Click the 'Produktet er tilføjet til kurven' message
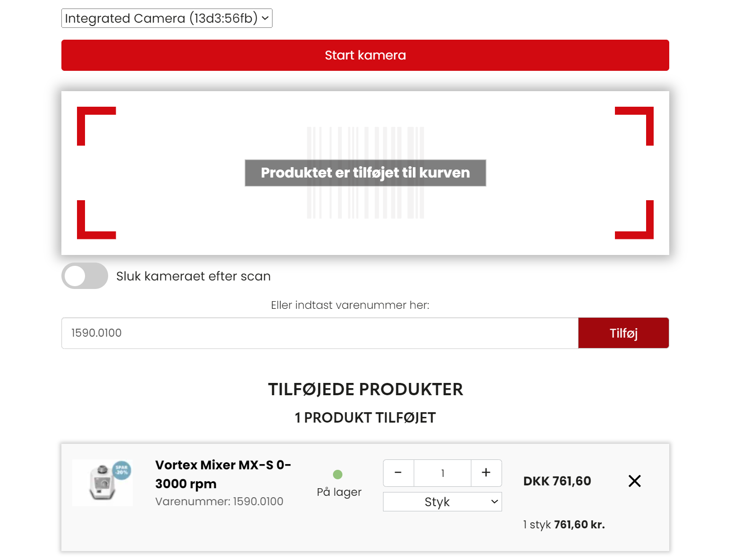This screenshot has width=733, height=560. [x=365, y=173]
